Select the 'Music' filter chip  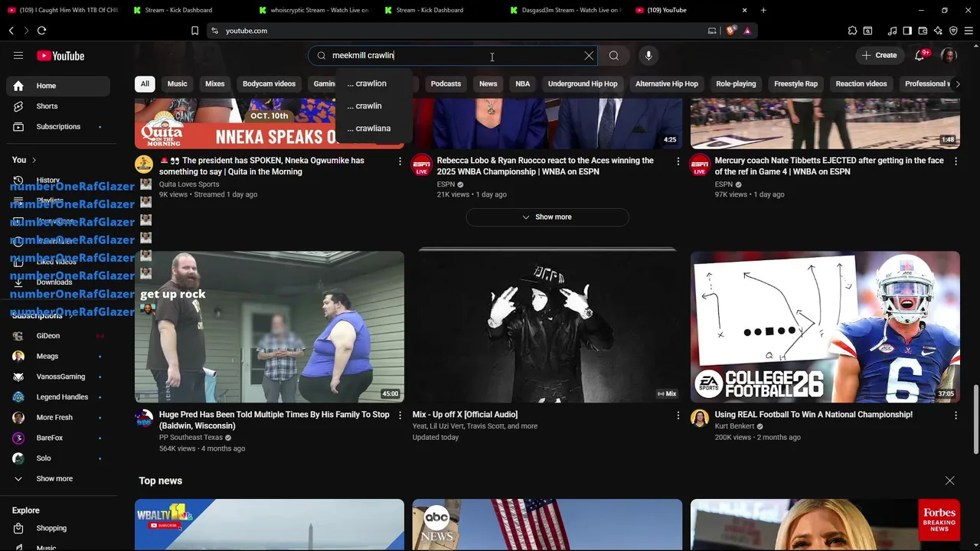pyautogui.click(x=177, y=84)
